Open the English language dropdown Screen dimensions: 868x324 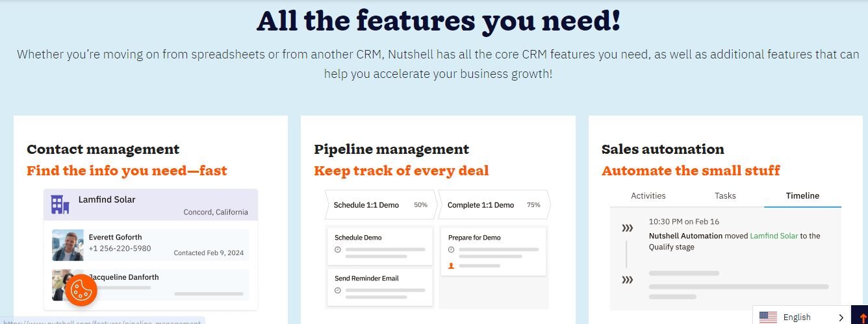coord(802,317)
